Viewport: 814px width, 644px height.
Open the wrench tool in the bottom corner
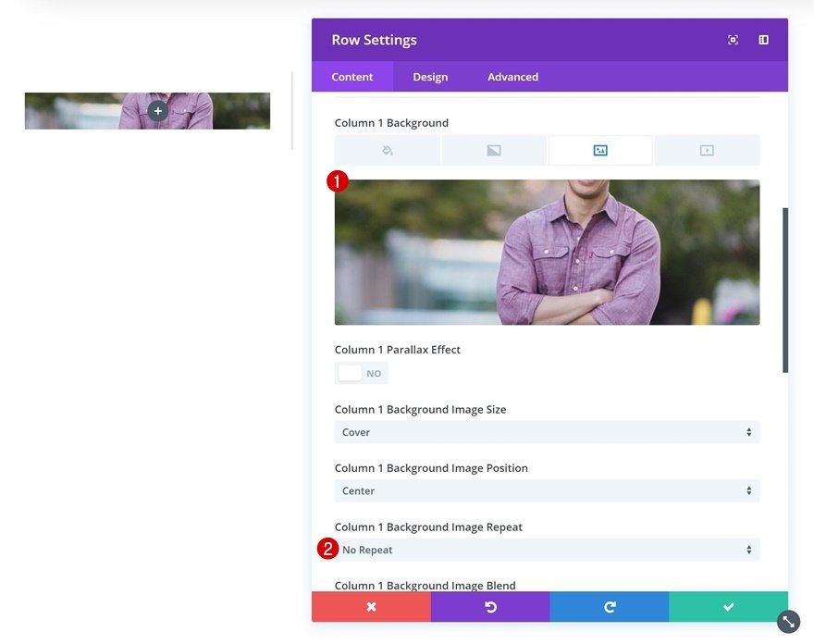tap(787, 621)
